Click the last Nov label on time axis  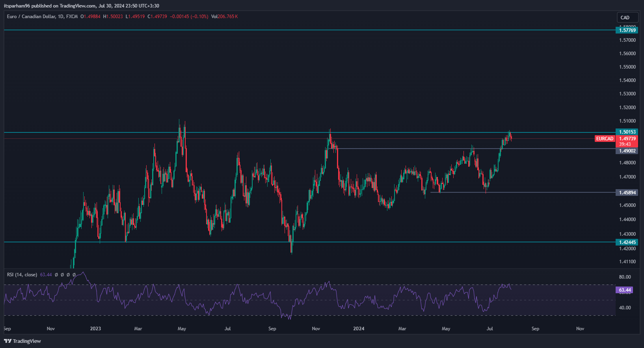[x=580, y=329]
